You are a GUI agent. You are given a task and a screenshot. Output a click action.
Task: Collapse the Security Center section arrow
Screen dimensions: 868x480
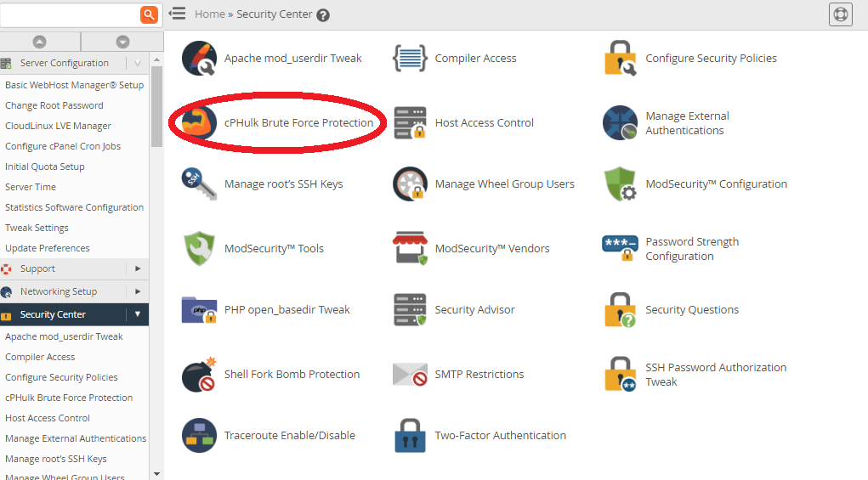click(137, 314)
